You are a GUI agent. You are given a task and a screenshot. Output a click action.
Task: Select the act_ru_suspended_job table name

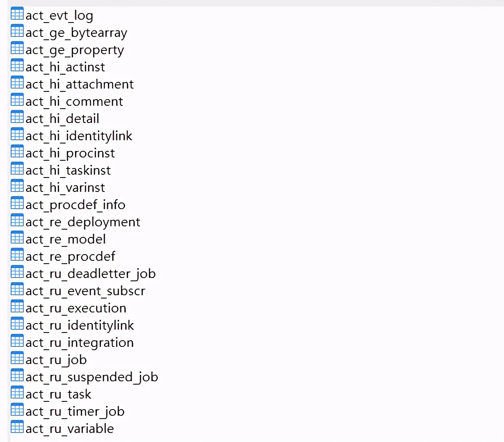[92, 377]
